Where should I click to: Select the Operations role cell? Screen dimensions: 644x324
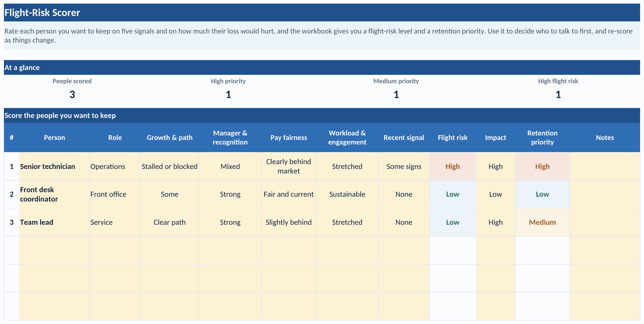pyautogui.click(x=115, y=167)
